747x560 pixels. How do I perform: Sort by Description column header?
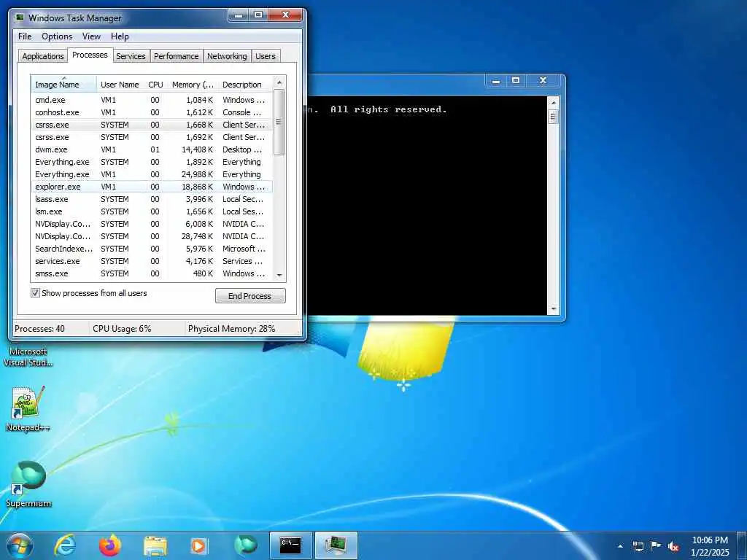tap(246, 85)
